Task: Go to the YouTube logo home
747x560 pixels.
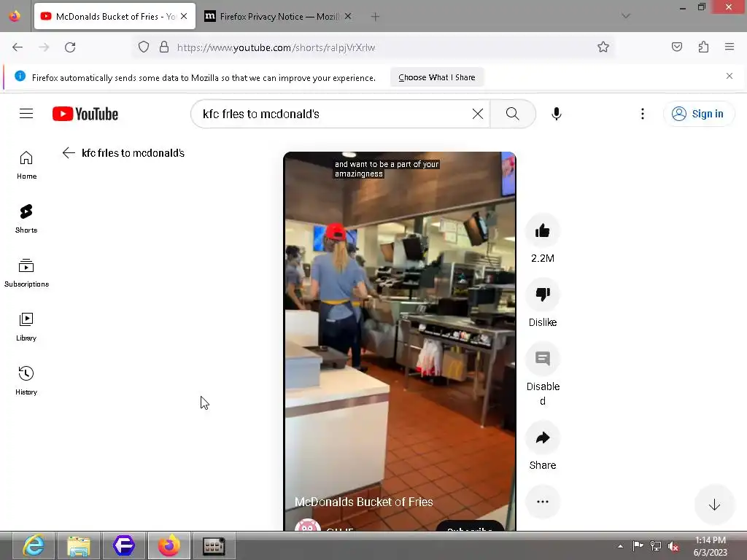Action: tap(85, 114)
